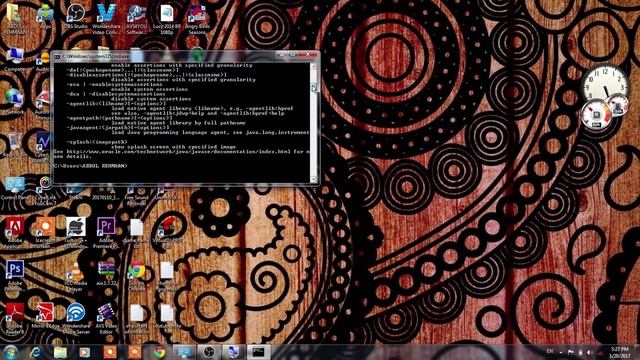Click the taskbar clock showing 5:27 PM
640x360 pixels.
coord(620,352)
